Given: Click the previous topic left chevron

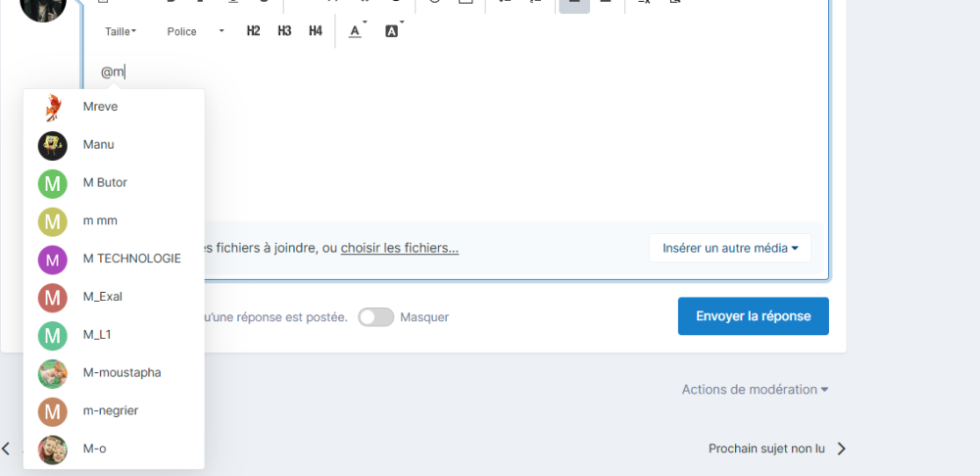Looking at the screenshot, I should [6, 449].
